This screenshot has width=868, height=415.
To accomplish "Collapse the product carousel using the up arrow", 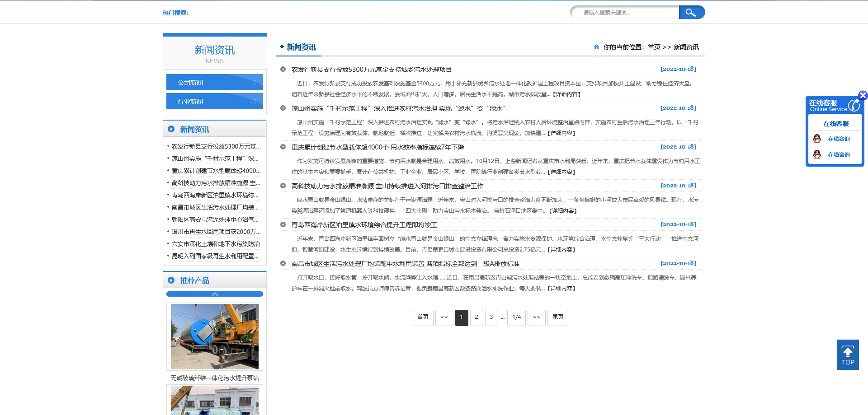I will pos(214,294).
